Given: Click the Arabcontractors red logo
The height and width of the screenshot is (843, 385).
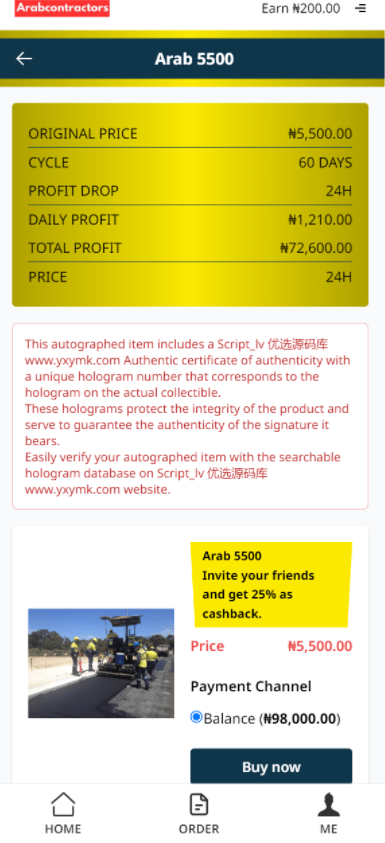Looking at the screenshot, I should tap(62, 8).
